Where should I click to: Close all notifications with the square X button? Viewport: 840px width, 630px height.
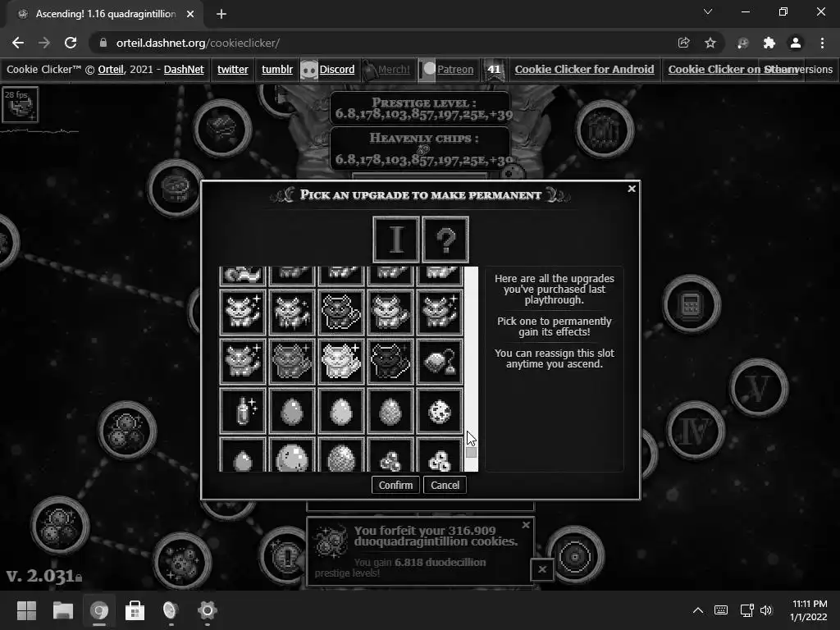pyautogui.click(x=542, y=569)
